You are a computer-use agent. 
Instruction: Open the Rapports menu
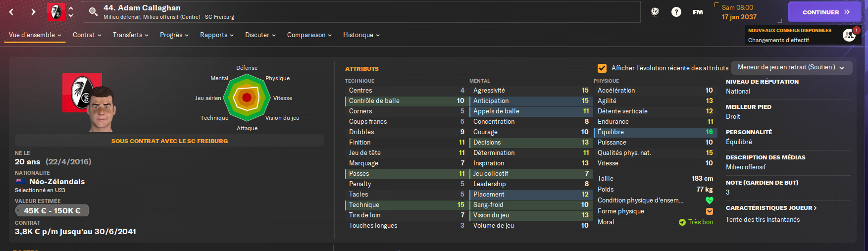[216, 35]
